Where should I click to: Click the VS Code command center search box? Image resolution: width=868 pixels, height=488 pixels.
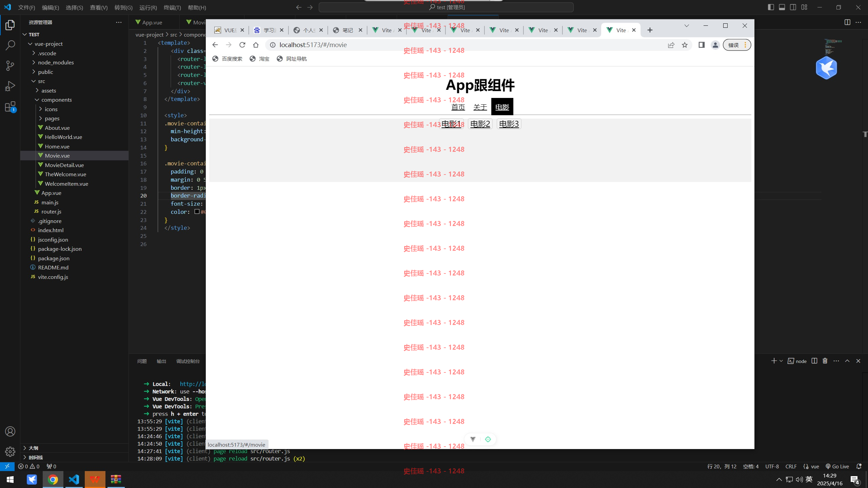coord(446,7)
